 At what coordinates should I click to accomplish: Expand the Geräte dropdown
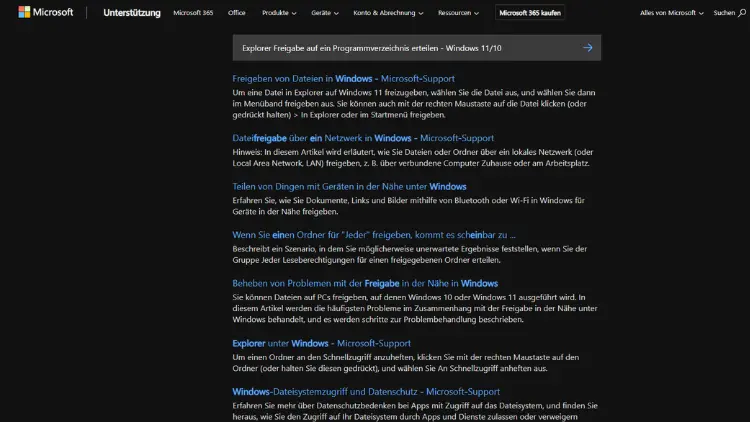tap(325, 13)
